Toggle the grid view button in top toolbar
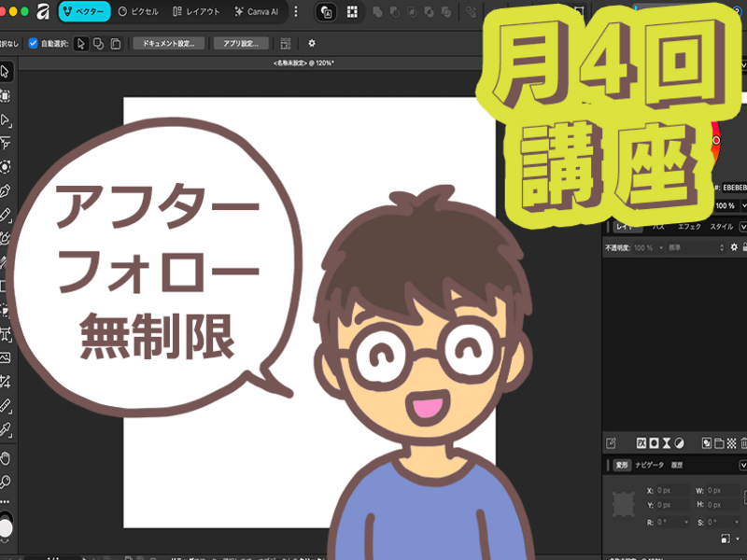Viewport: 747px width, 560px height. [x=352, y=12]
